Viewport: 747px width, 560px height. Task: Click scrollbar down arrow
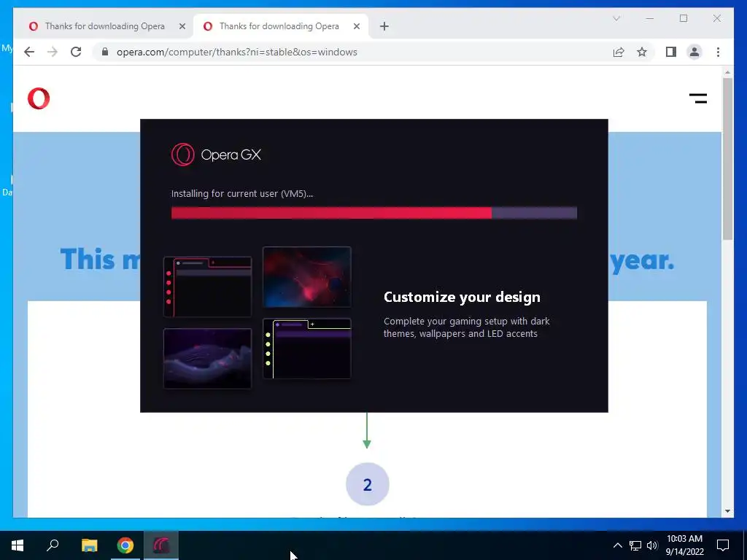[x=727, y=511]
